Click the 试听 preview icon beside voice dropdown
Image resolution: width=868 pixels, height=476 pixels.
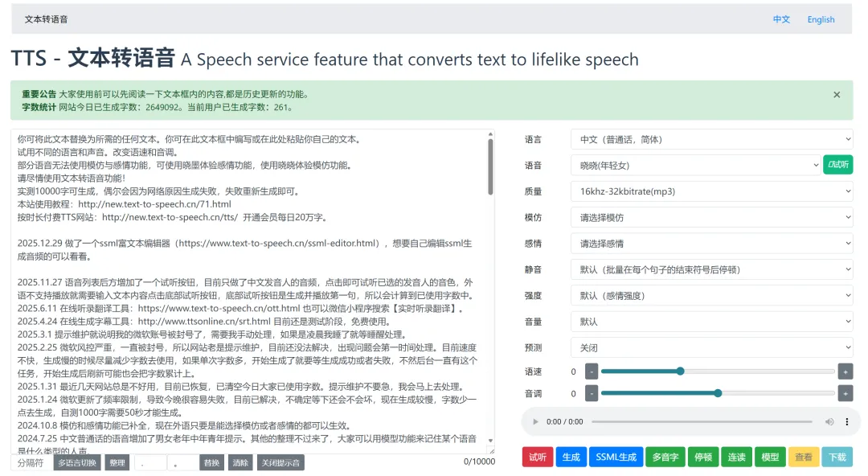pos(837,165)
